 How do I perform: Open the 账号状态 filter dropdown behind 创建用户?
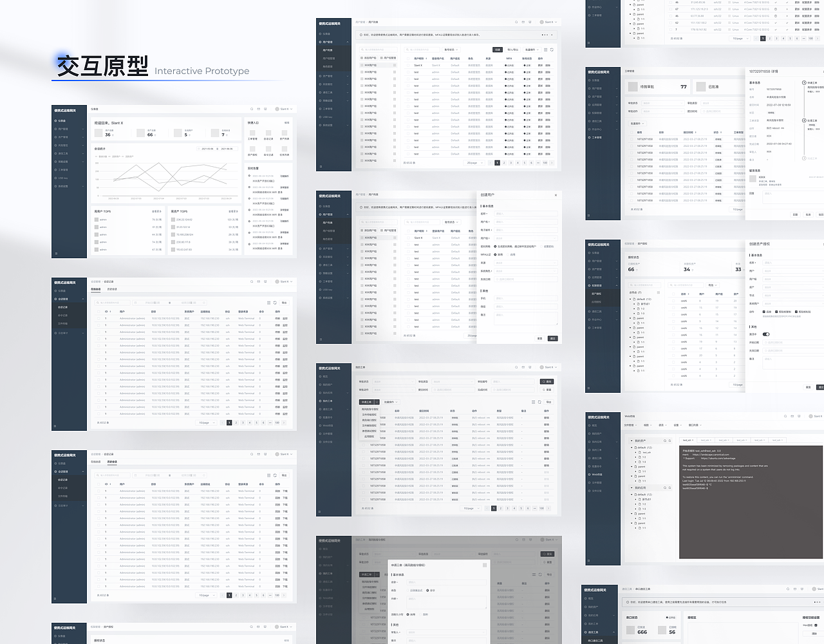(452, 222)
